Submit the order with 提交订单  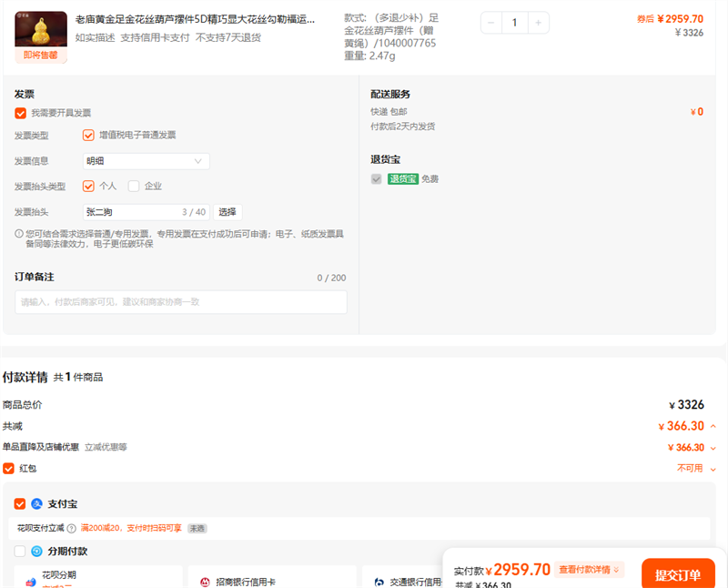pos(677,574)
